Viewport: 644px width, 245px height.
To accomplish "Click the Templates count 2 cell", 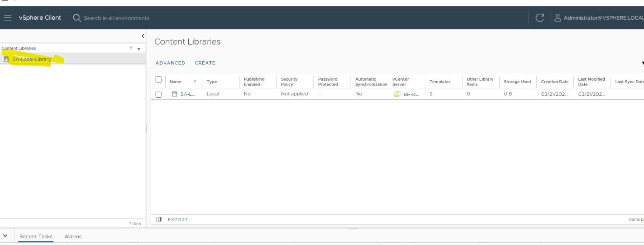I will 431,94.
